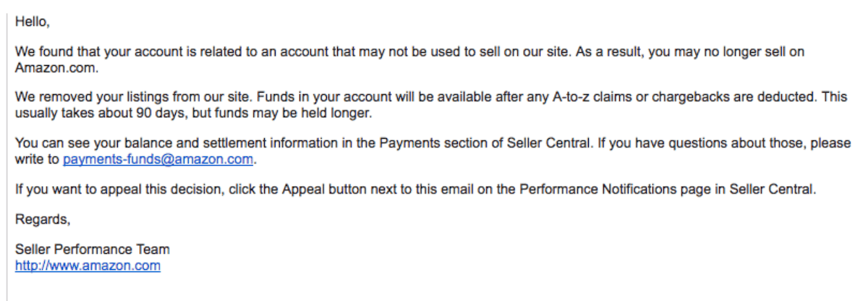This screenshot has height=301, width=868.
Task: Click the vertical quote bar beside email
Action: pos(7,150)
